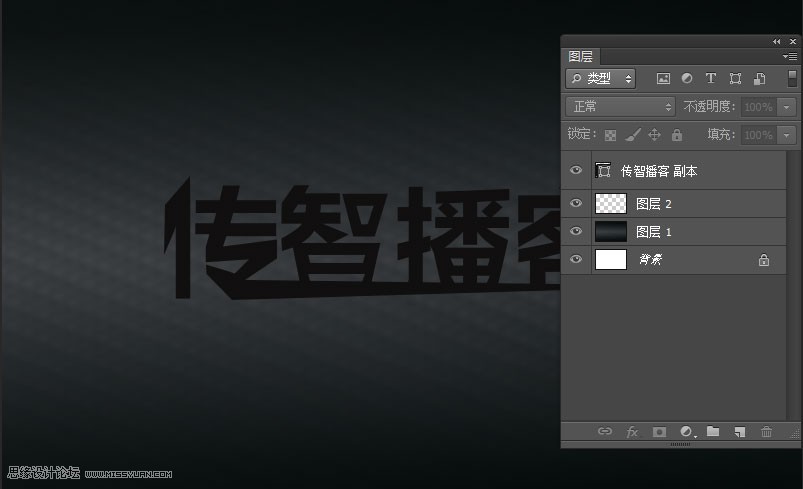This screenshot has height=489, width=803.
Task: Hide the 图层 1 layer eye
Action: 576,231
